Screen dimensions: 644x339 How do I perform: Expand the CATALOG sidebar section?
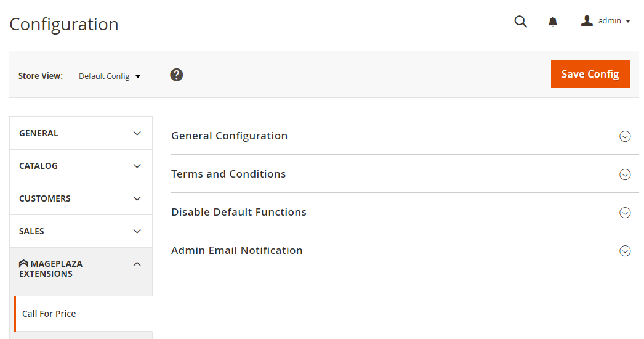pyautogui.click(x=81, y=166)
